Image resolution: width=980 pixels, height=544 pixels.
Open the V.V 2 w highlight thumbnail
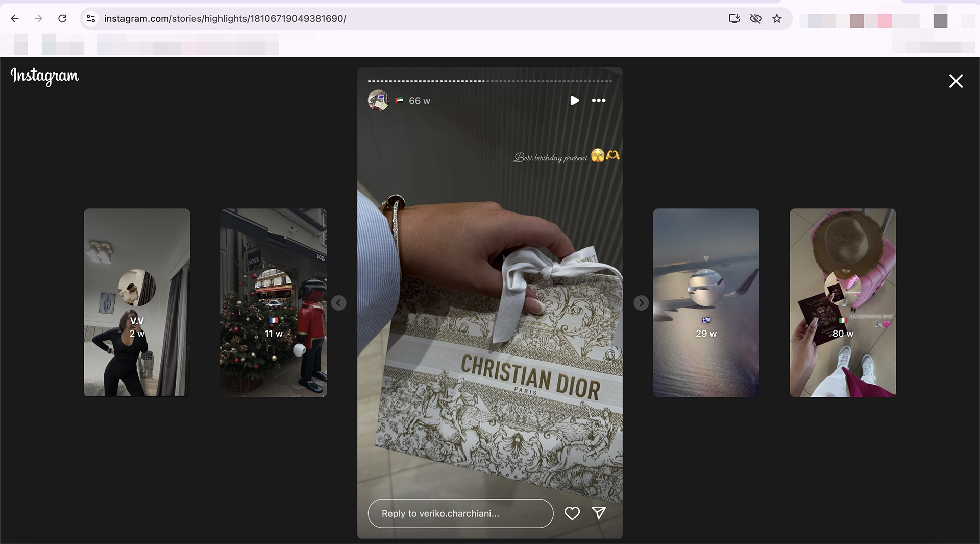pyautogui.click(x=137, y=302)
